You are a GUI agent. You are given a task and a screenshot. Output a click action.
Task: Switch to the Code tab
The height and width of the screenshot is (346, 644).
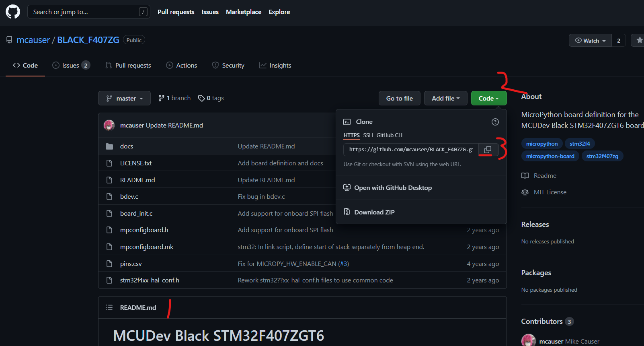25,65
